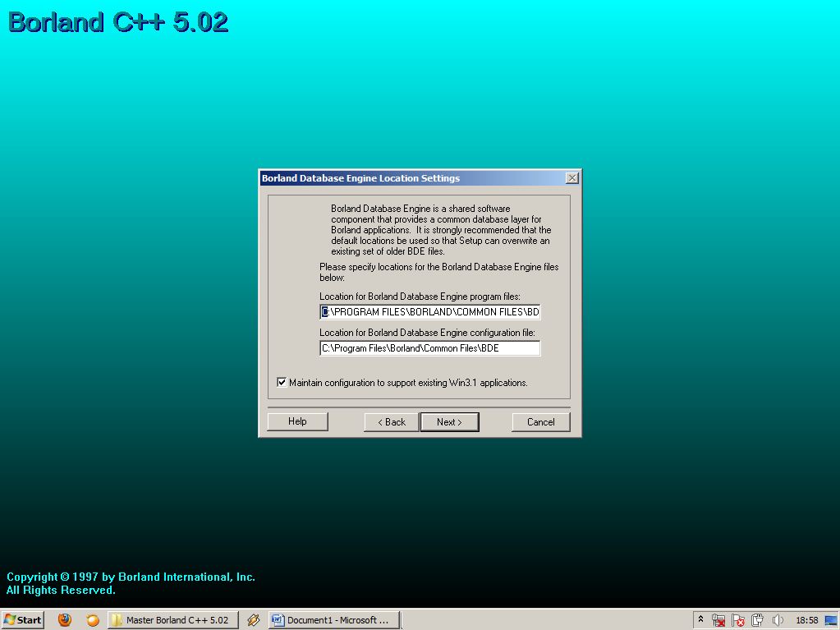Click label 'Location for Borland Database Engine configuration file:'
Screen dimensions: 840x630
(428, 333)
